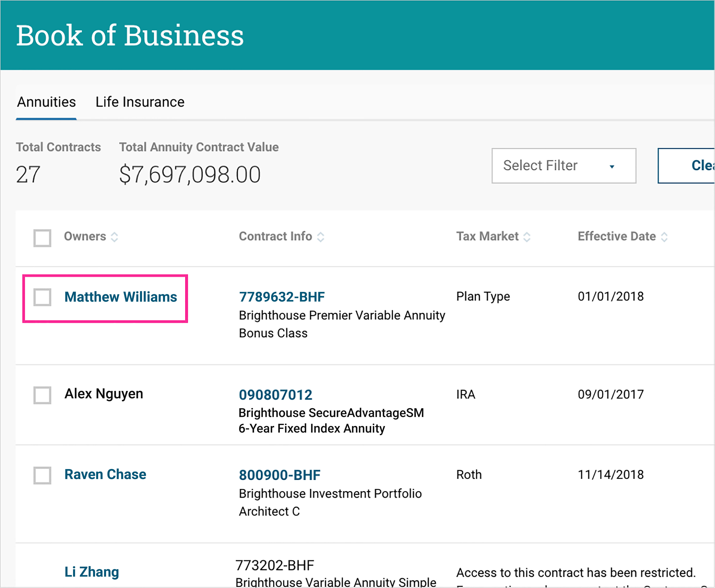Select the Annuities tab
Image resolution: width=715 pixels, height=588 pixels.
tap(46, 102)
